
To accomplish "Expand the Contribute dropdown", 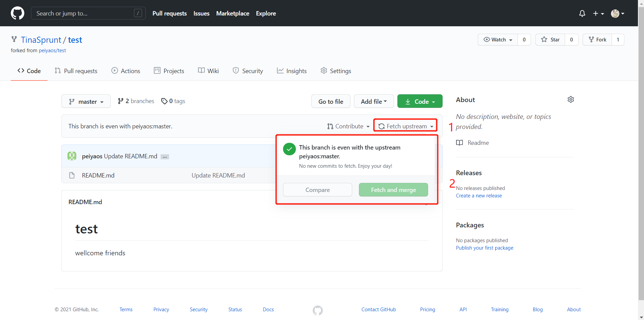I will 348,126.
